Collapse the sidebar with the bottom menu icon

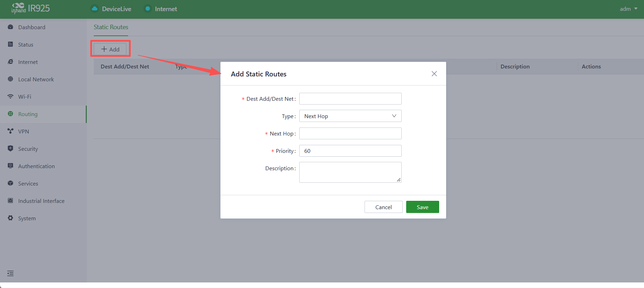[x=10, y=273]
